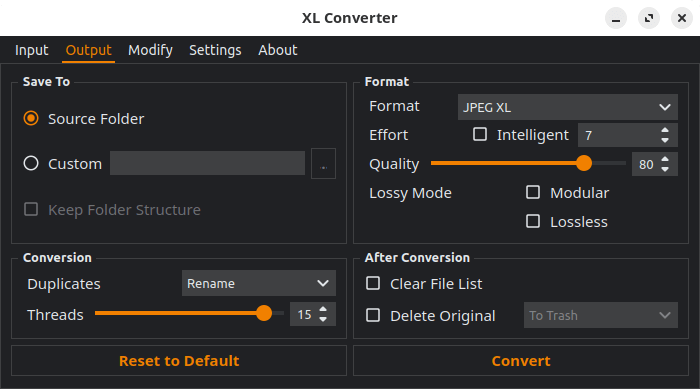
Task: Click the custom folder path field
Action: click(208, 163)
